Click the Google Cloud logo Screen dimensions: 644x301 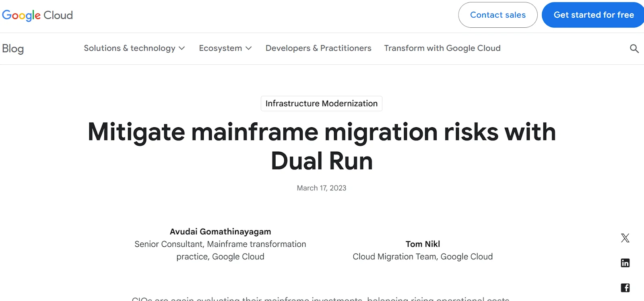(37, 15)
